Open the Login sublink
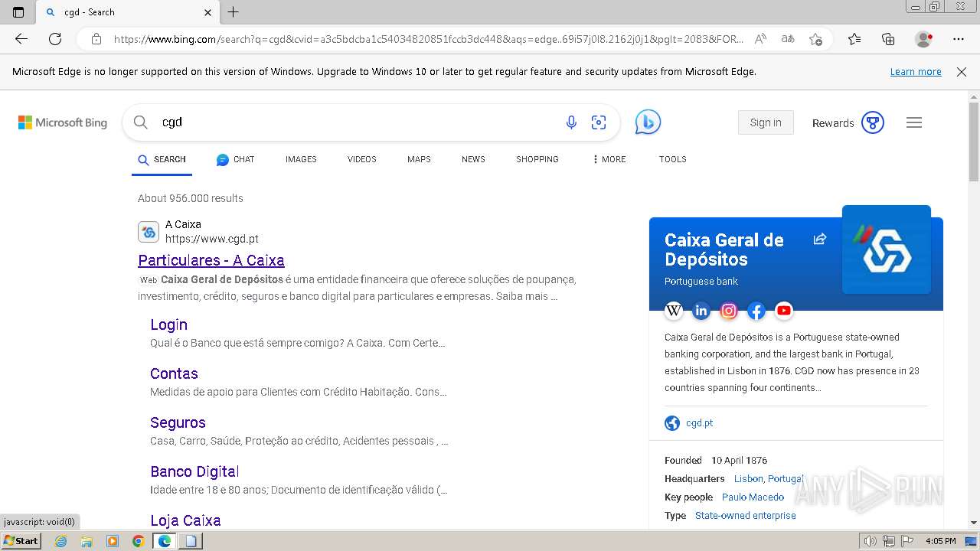The height and width of the screenshot is (551, 980). click(x=168, y=324)
